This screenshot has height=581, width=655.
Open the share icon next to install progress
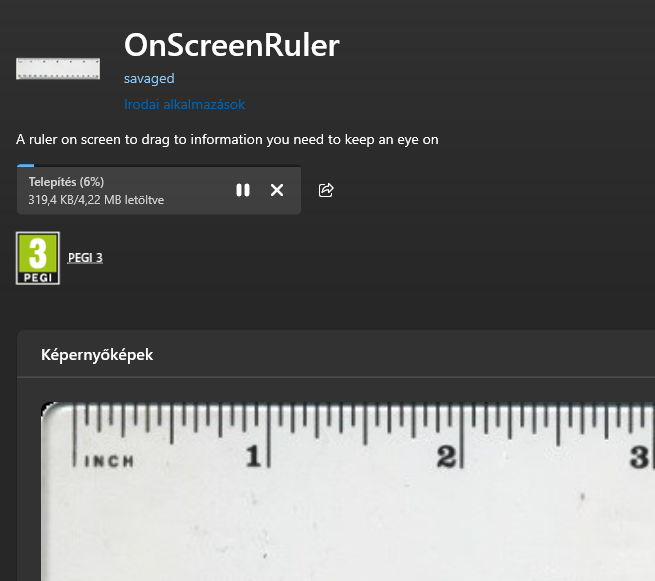(x=326, y=190)
